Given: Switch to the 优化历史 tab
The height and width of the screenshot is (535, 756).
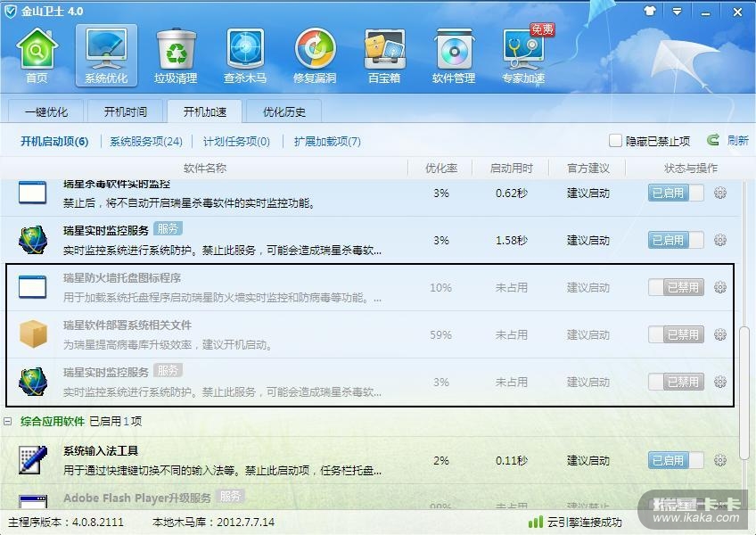Looking at the screenshot, I should [284, 112].
